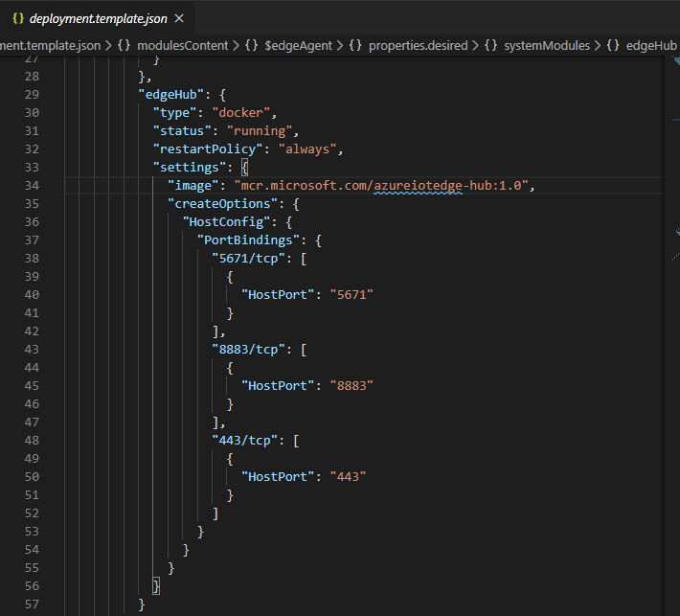Click the "5671" HostPort value
680x616 pixels.
[x=351, y=295]
